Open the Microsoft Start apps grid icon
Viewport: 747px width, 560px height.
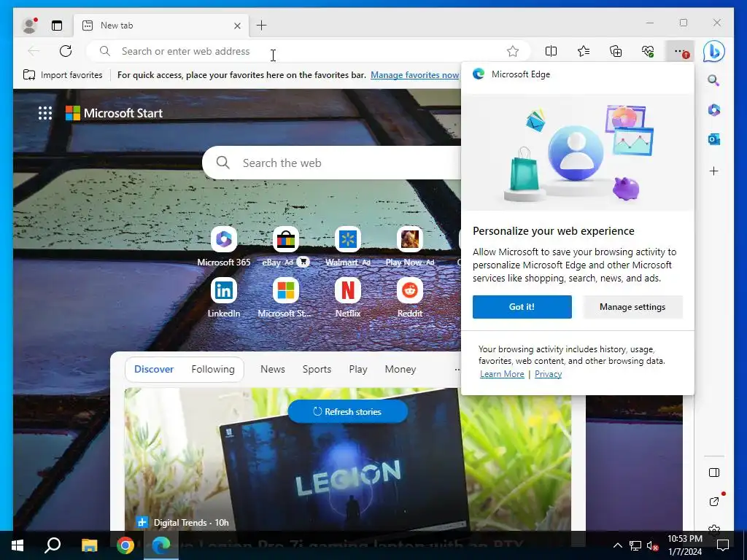click(x=45, y=113)
